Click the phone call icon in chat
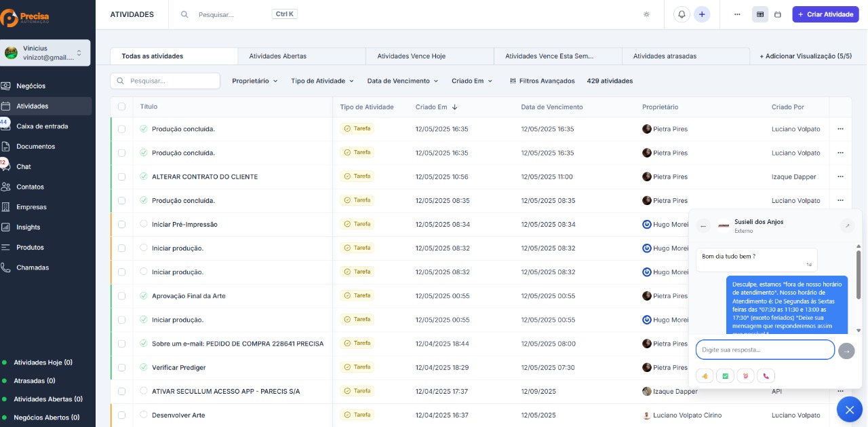Viewport: 868px width, 427px height. pyautogui.click(x=766, y=376)
